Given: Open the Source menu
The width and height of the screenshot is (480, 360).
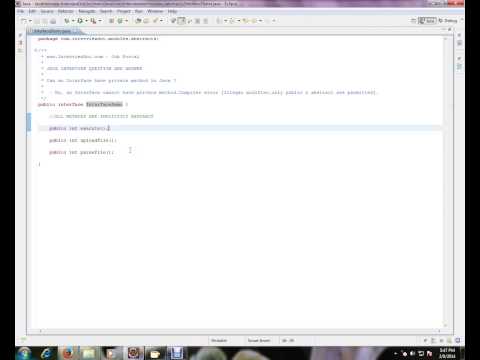Looking at the screenshot, I should pyautogui.click(x=47, y=11).
